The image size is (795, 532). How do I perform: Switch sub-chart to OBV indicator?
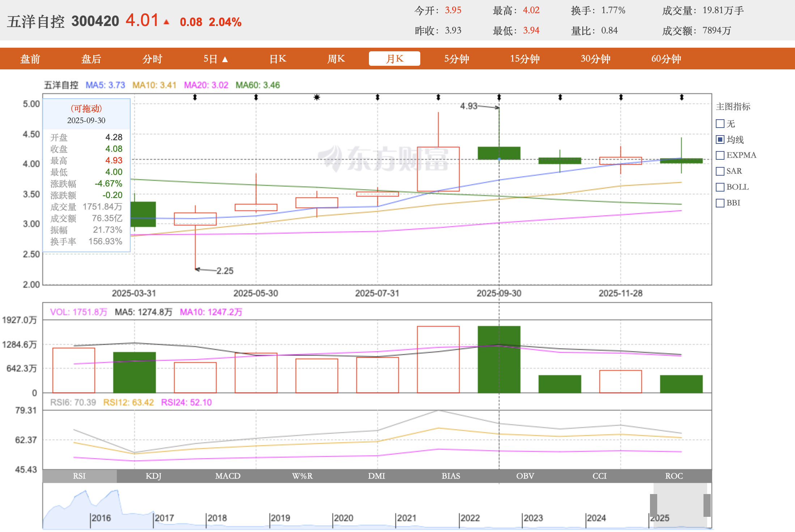click(x=525, y=476)
